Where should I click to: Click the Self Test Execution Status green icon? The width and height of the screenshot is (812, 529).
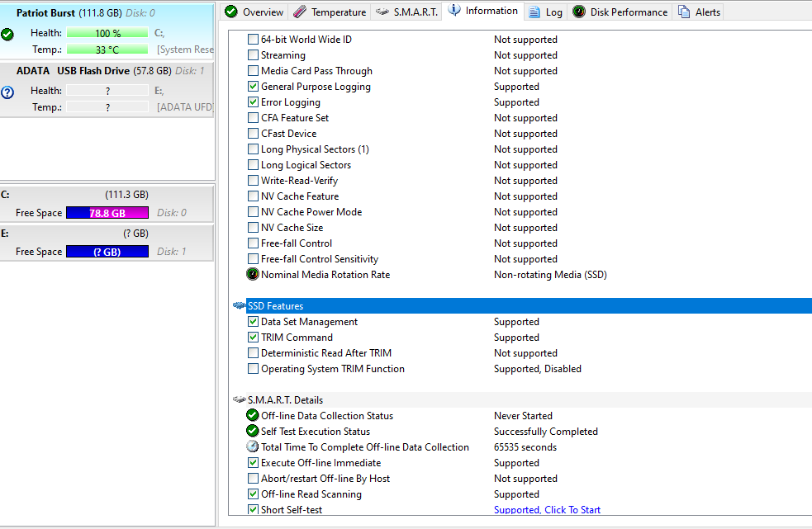tap(253, 431)
